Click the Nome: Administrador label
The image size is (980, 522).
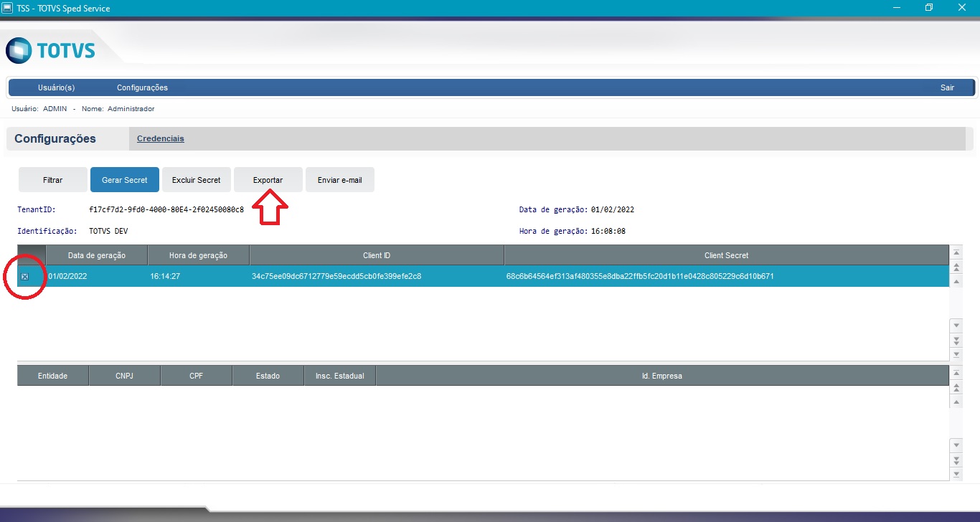(118, 109)
